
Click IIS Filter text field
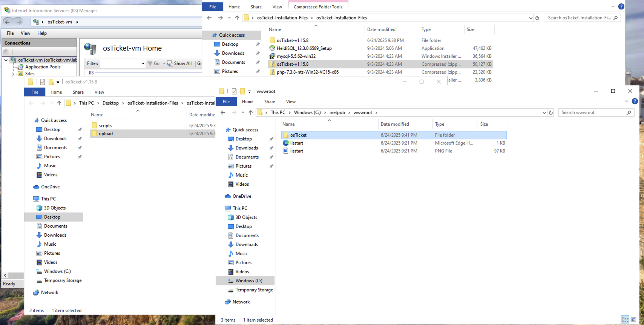(120, 63)
